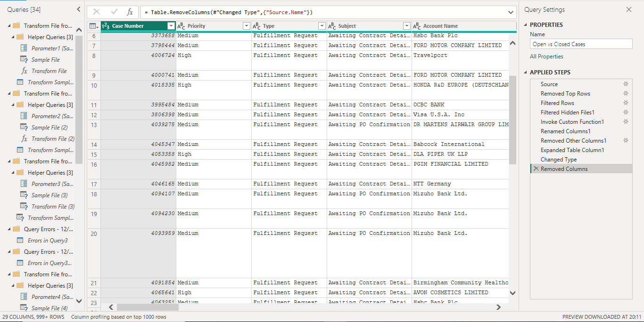This screenshot has width=644, height=322.
Task: Open Source step settings gear
Action: (626, 84)
